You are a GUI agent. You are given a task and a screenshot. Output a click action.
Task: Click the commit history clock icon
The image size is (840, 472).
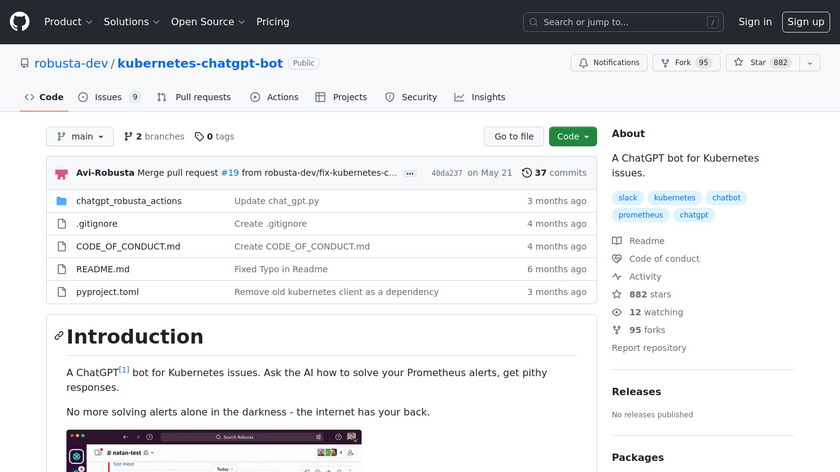pos(527,173)
